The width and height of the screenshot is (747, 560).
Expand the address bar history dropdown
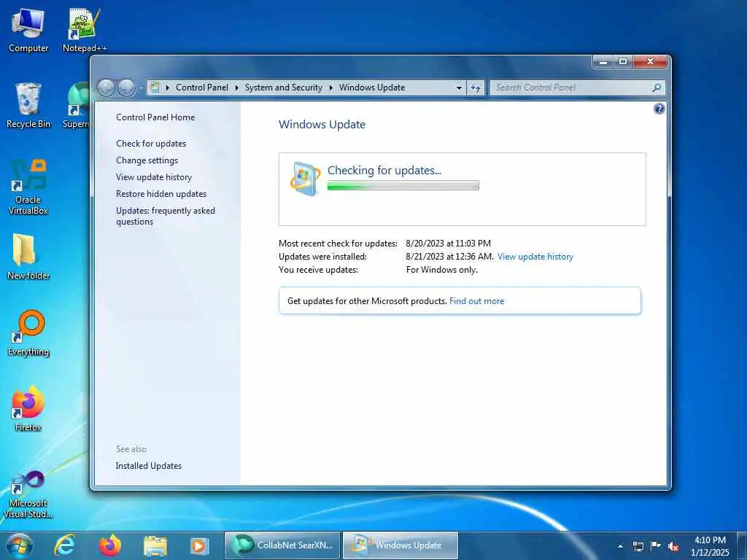459,87
